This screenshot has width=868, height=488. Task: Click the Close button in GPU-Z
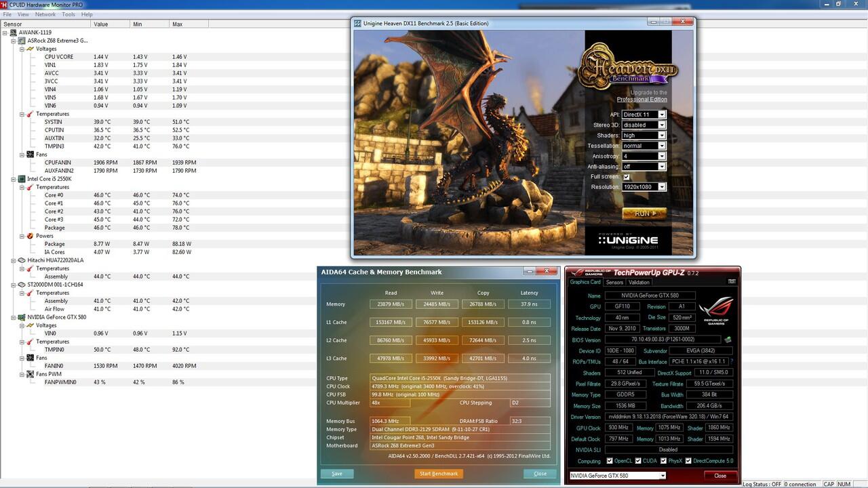(x=720, y=475)
